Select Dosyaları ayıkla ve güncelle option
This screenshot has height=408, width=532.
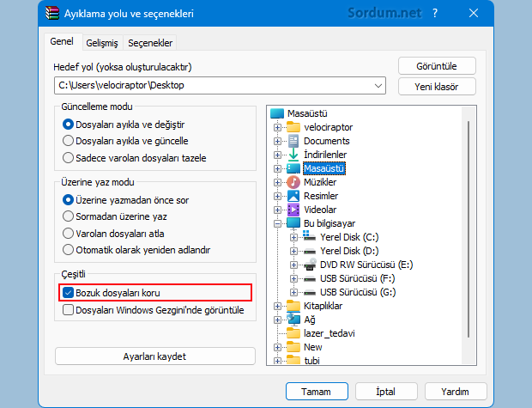point(68,141)
